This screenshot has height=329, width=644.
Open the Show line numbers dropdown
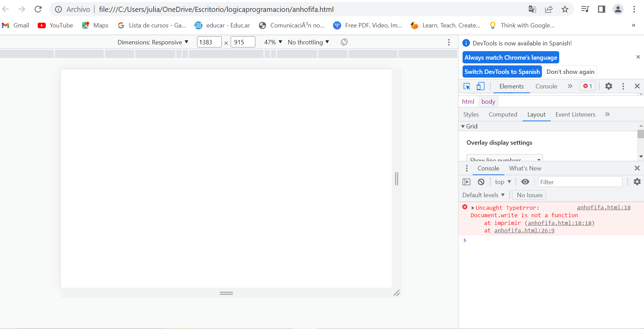[505, 158]
